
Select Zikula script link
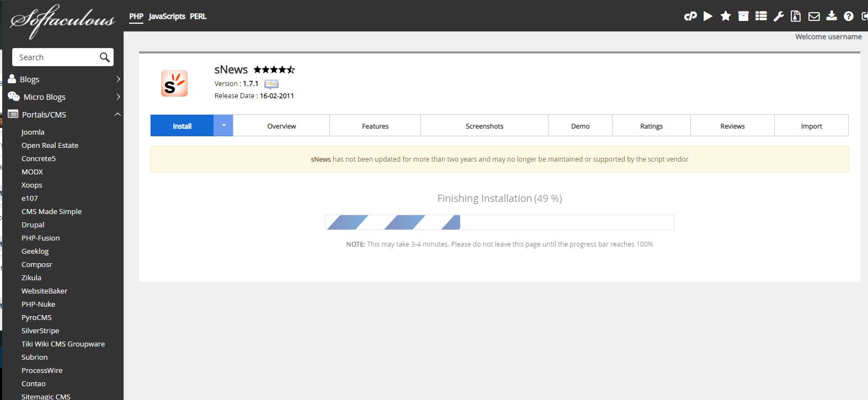pos(31,278)
